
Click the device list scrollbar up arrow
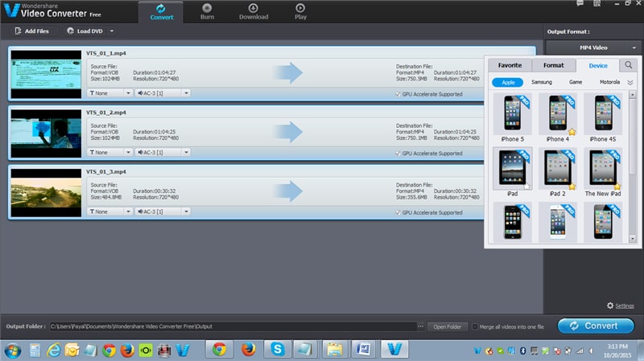pyautogui.click(x=633, y=95)
